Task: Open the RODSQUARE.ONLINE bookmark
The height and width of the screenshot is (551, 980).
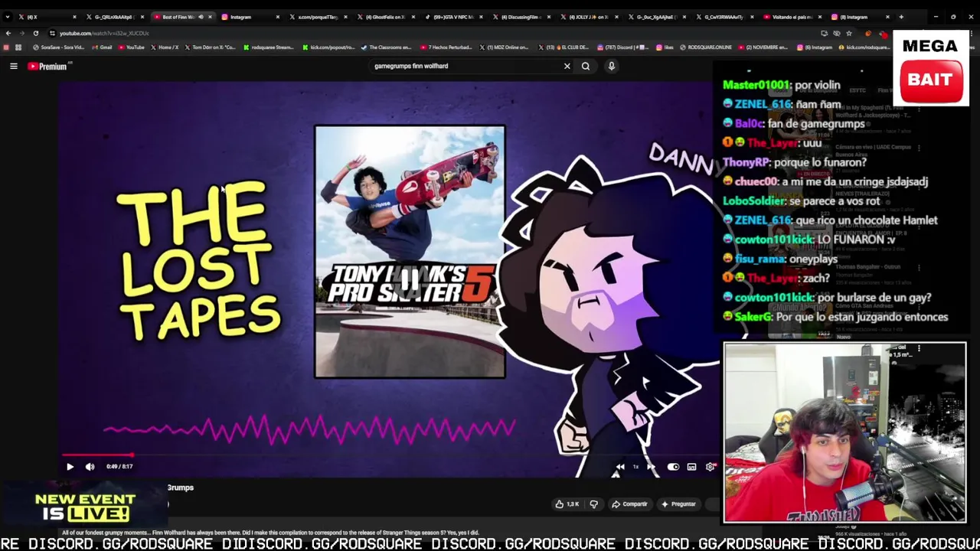Action: [x=705, y=47]
